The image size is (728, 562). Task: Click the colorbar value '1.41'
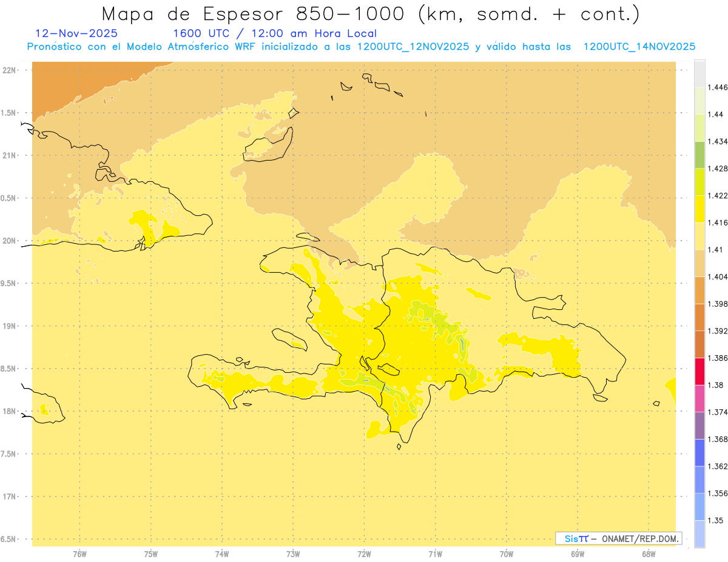(716, 250)
